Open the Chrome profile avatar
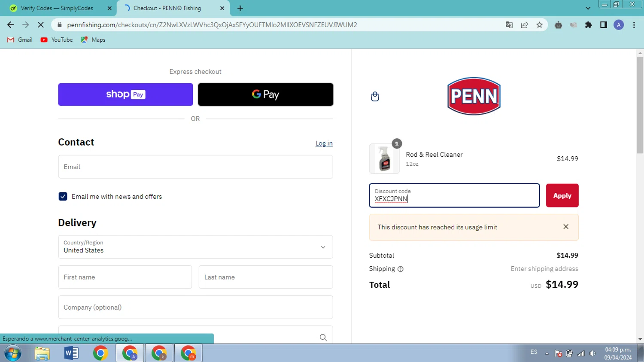 tap(619, 25)
